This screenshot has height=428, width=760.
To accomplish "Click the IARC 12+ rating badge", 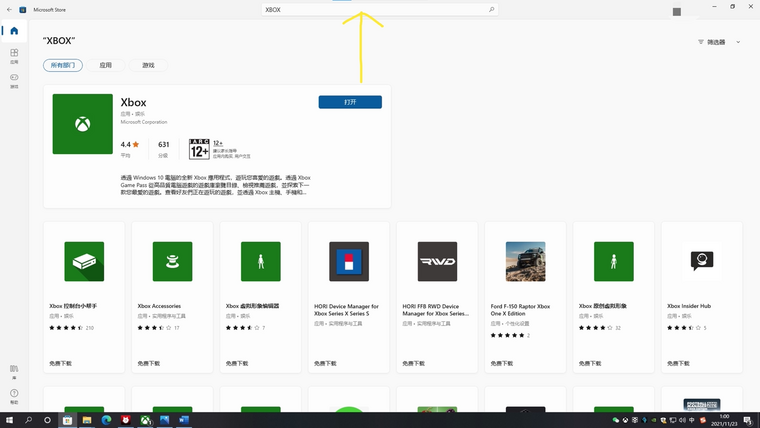I will tap(199, 149).
